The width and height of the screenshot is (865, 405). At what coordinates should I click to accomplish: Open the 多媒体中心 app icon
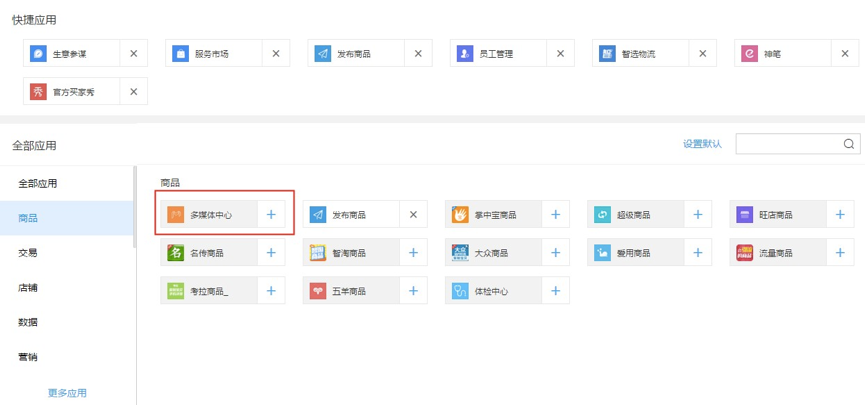point(176,215)
